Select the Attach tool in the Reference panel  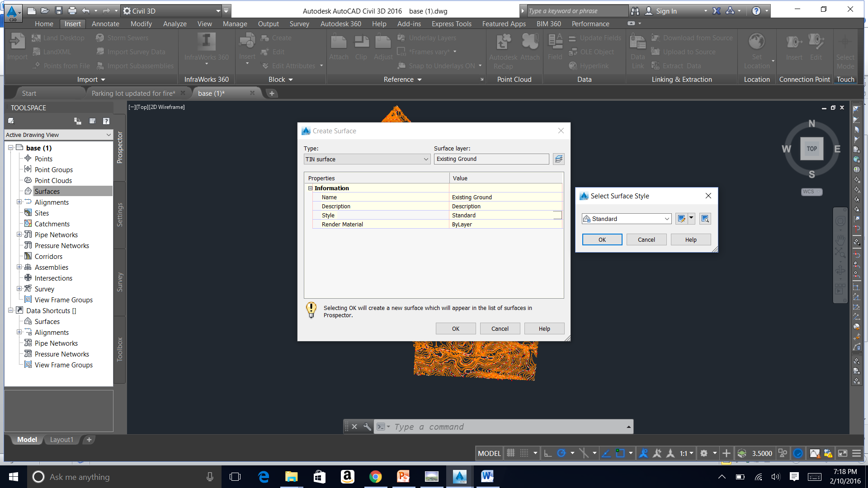[339, 47]
